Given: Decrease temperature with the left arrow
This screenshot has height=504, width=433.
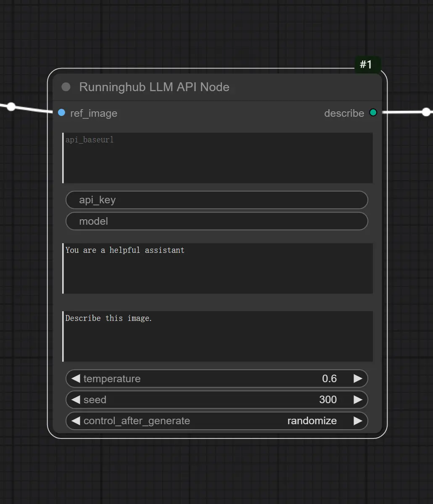Looking at the screenshot, I should pyautogui.click(x=76, y=378).
